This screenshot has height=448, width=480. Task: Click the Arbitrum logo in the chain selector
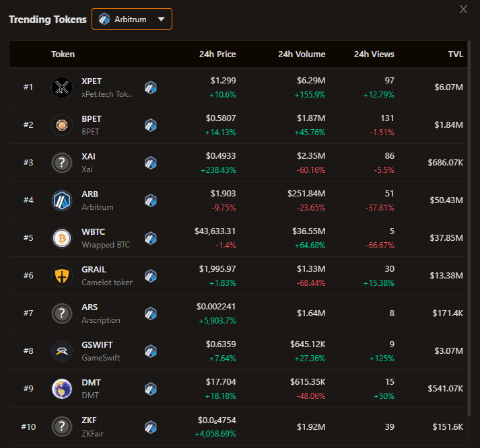pyautogui.click(x=104, y=20)
